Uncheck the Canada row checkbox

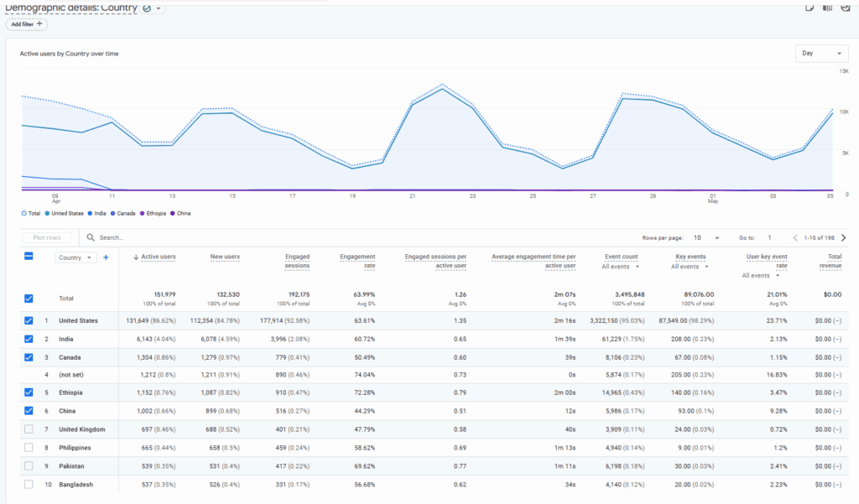pyautogui.click(x=29, y=357)
